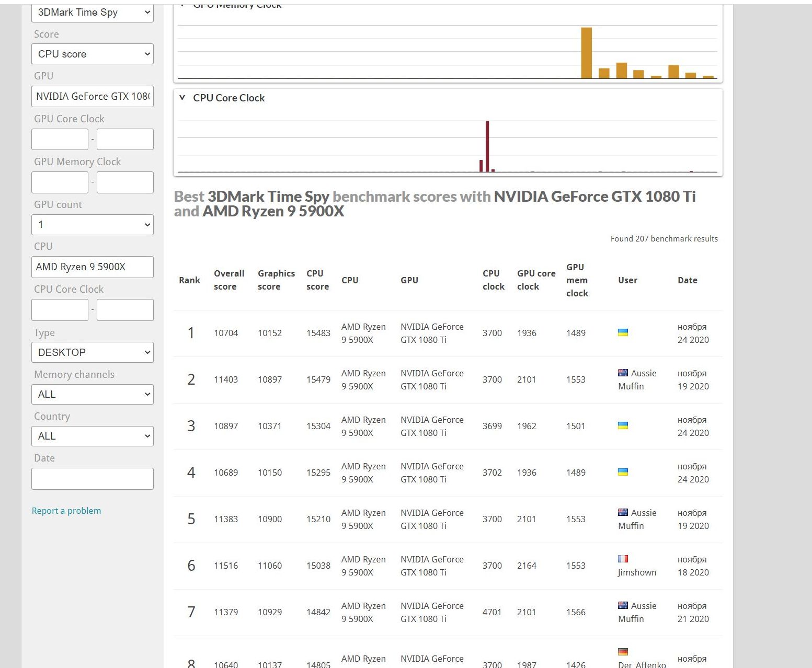Open the Country filter dropdown
The height and width of the screenshot is (668, 812).
pos(93,436)
